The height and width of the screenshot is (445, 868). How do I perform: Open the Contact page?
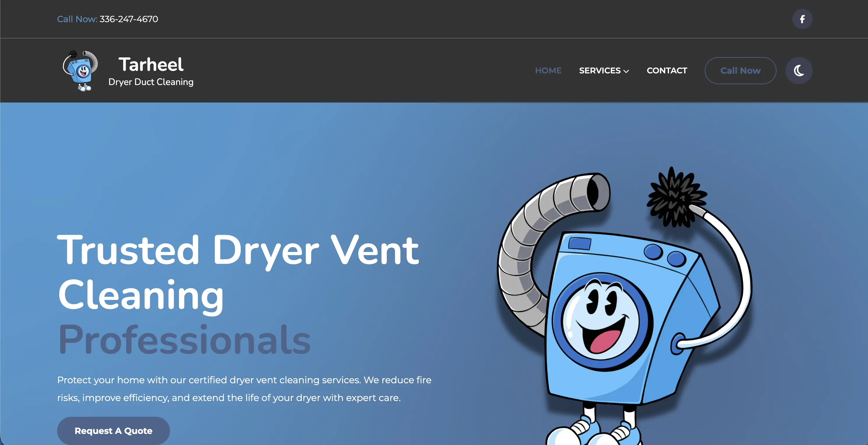[667, 71]
